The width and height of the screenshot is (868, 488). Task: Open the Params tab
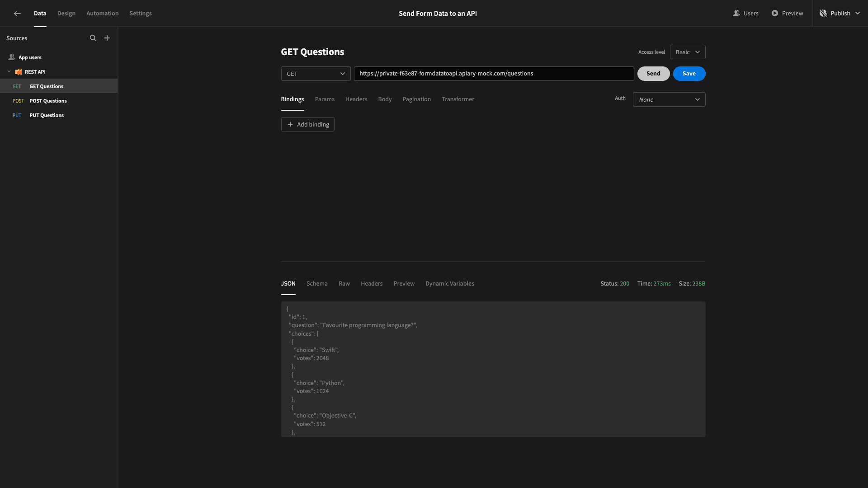tap(325, 99)
